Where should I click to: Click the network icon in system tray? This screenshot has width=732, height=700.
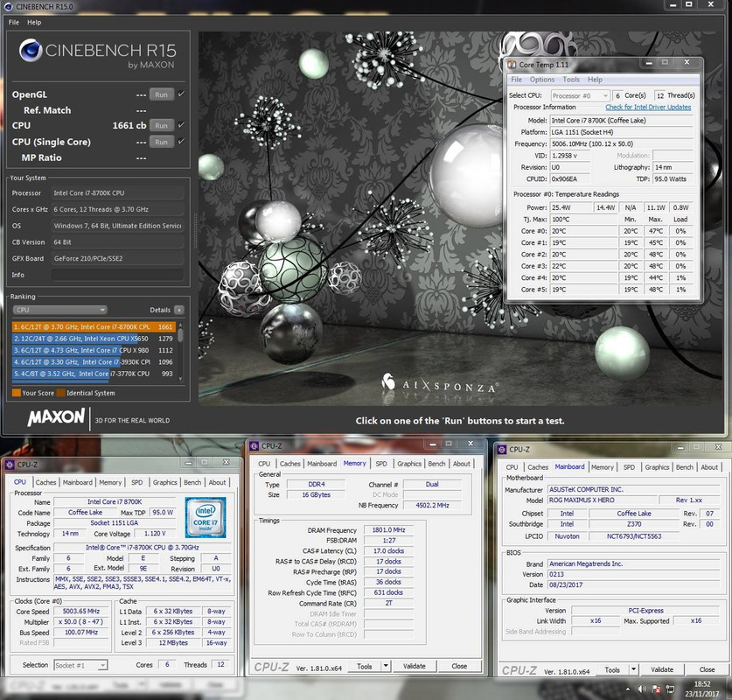click(x=671, y=689)
